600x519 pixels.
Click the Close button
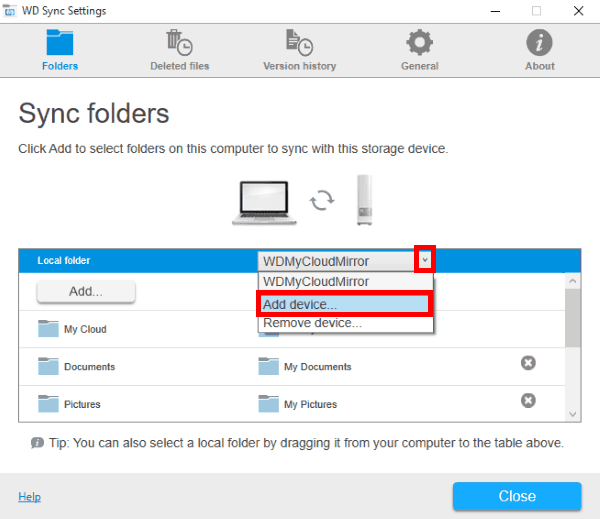(x=517, y=496)
